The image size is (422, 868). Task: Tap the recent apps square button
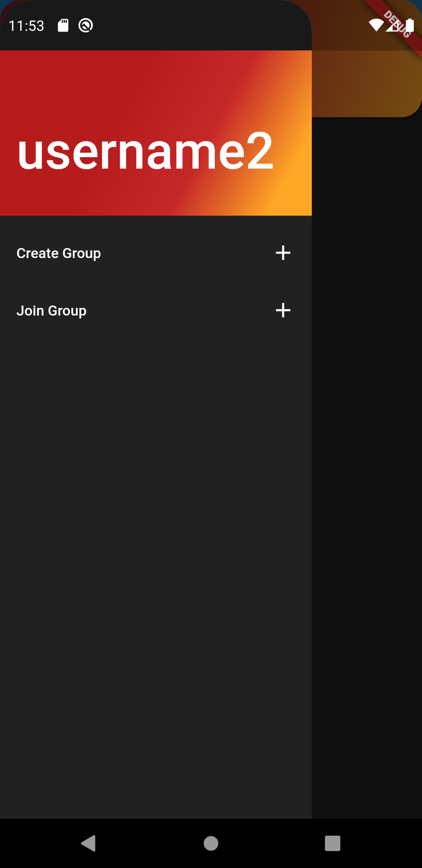[332, 843]
